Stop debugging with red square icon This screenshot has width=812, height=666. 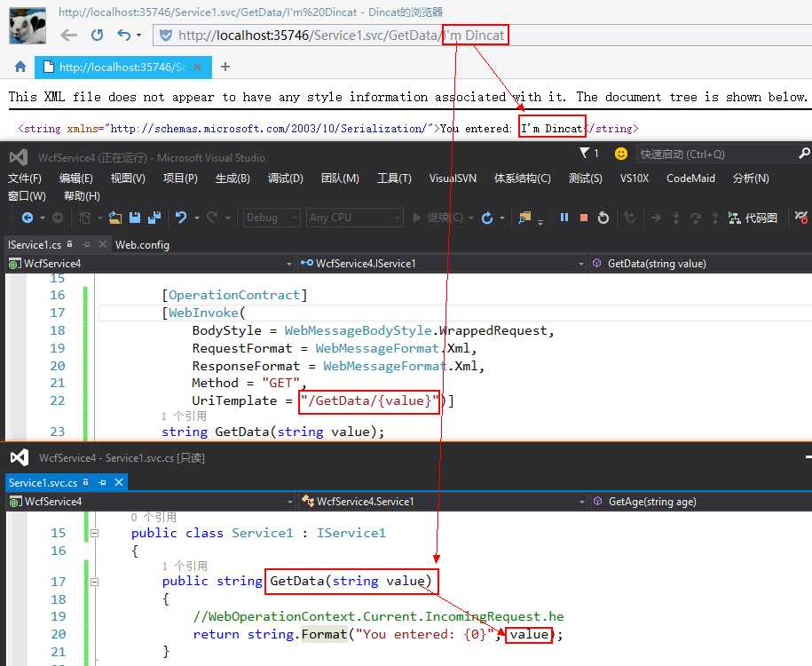[x=584, y=218]
